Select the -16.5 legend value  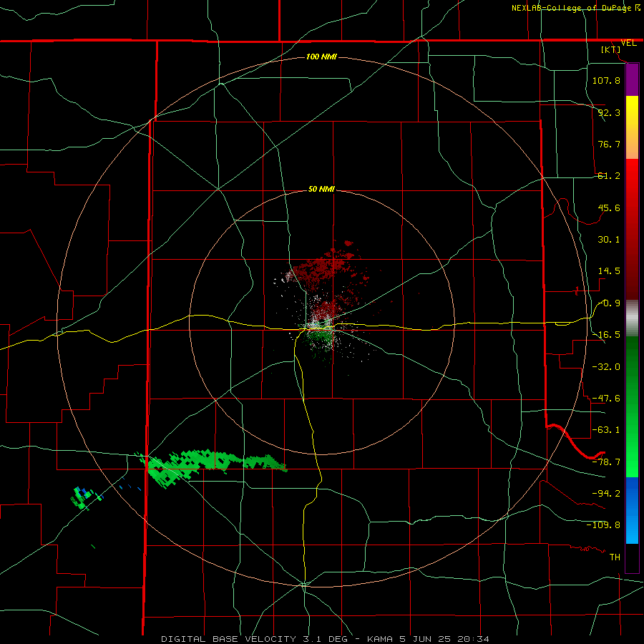point(606,335)
